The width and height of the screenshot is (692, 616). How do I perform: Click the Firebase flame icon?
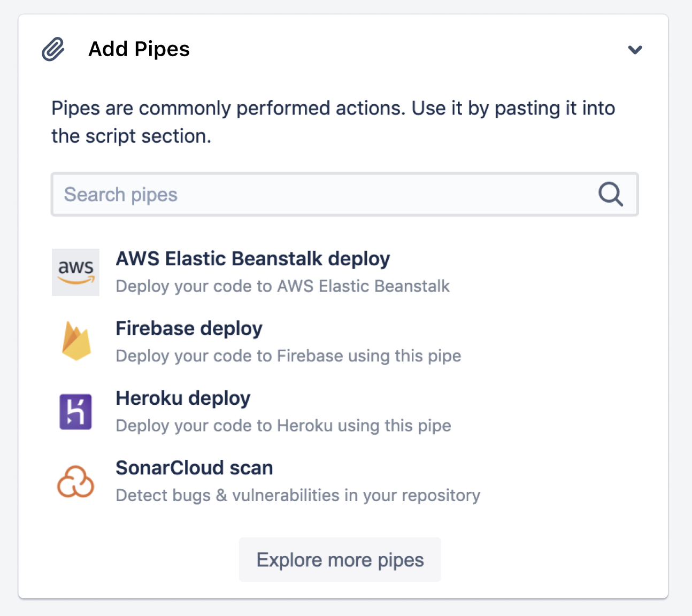[76, 341]
